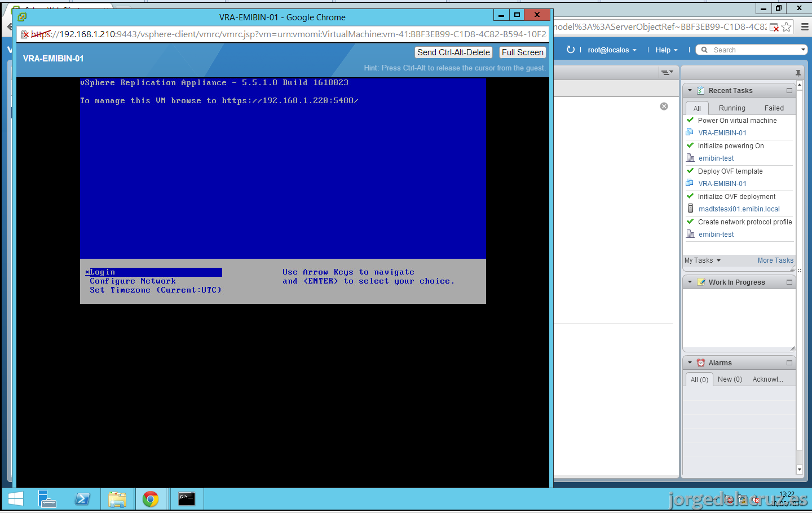The height and width of the screenshot is (513, 812).
Task: Open emibin-test link under Initialize powering On
Action: click(x=716, y=158)
